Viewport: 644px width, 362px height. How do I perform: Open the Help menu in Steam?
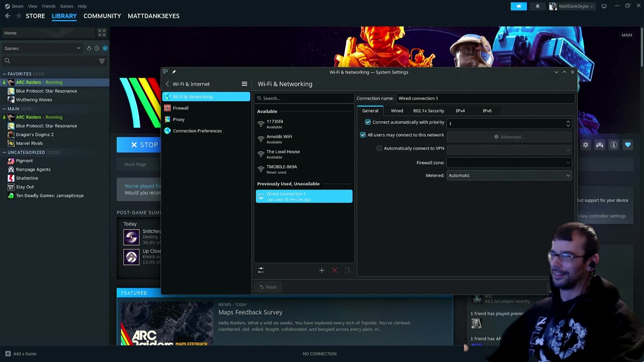pyautogui.click(x=82, y=6)
